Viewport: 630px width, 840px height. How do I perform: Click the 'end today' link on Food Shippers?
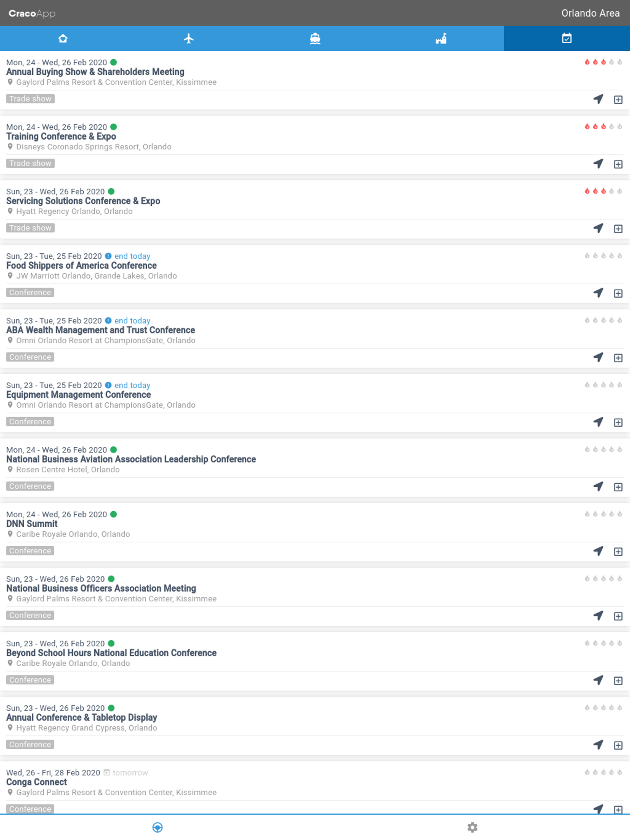tap(132, 256)
